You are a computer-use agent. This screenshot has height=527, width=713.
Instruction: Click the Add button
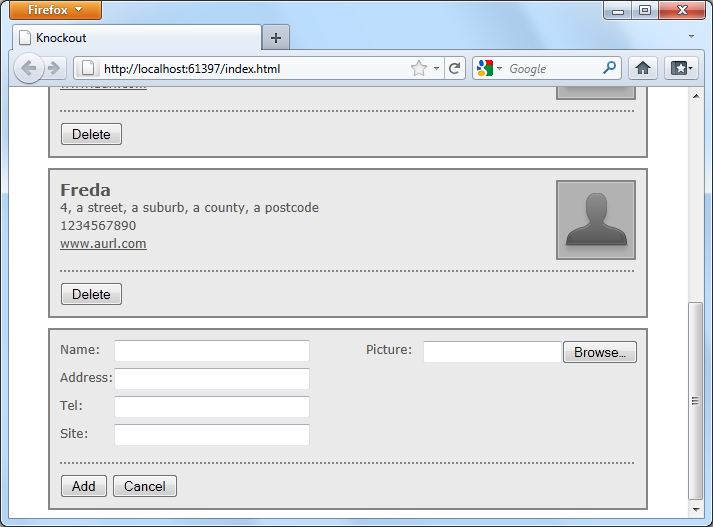pos(84,486)
